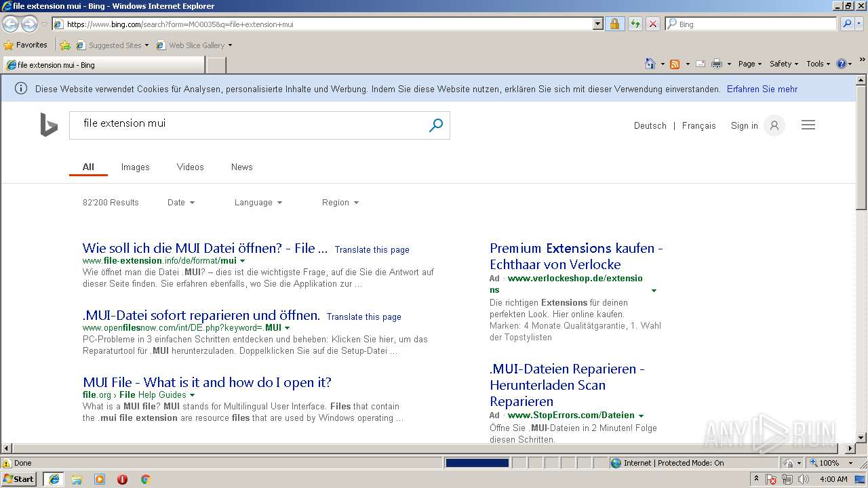This screenshot has height=488, width=868.
Task: Click the Start button
Action: (x=19, y=479)
